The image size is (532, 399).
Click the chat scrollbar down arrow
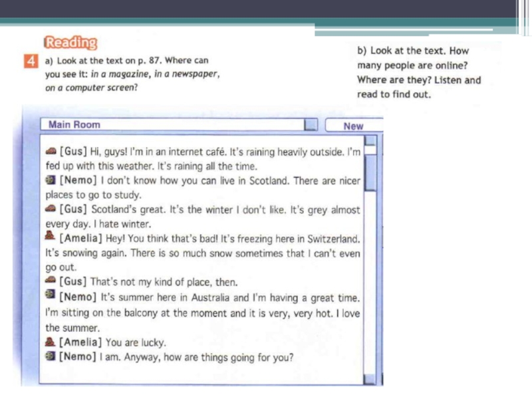[370, 379]
